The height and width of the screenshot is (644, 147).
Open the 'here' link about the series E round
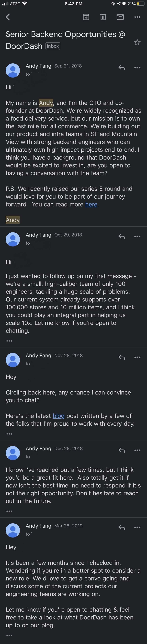(x=91, y=204)
